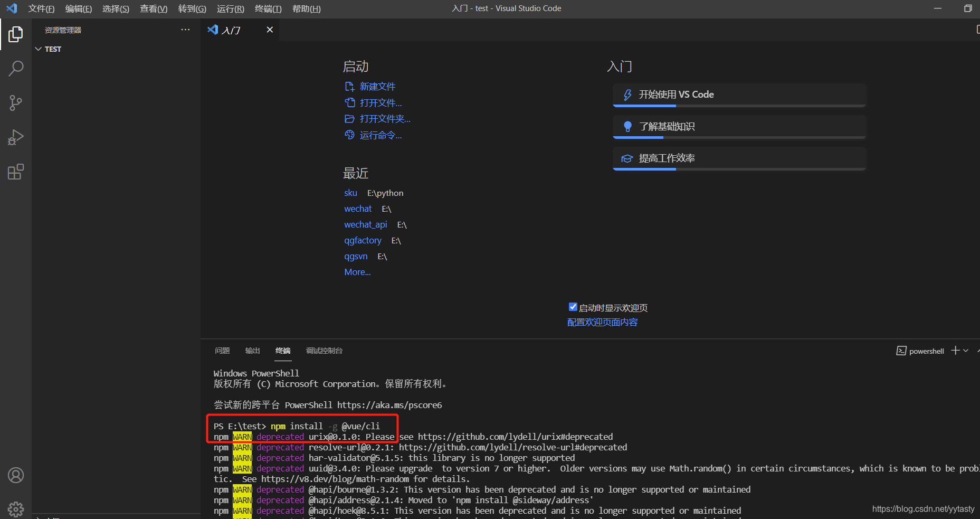The width and height of the screenshot is (980, 519).
Task: Open recent project qgfactory
Action: (x=363, y=240)
